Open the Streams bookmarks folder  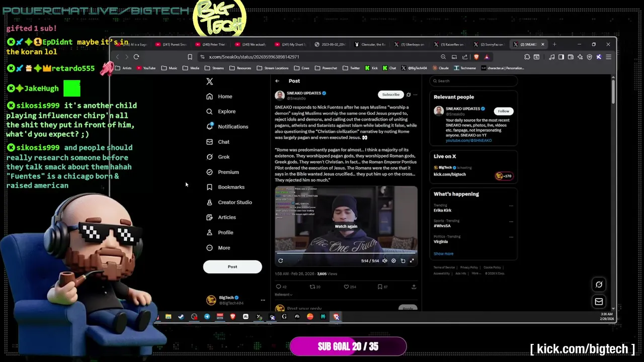pos(214,68)
